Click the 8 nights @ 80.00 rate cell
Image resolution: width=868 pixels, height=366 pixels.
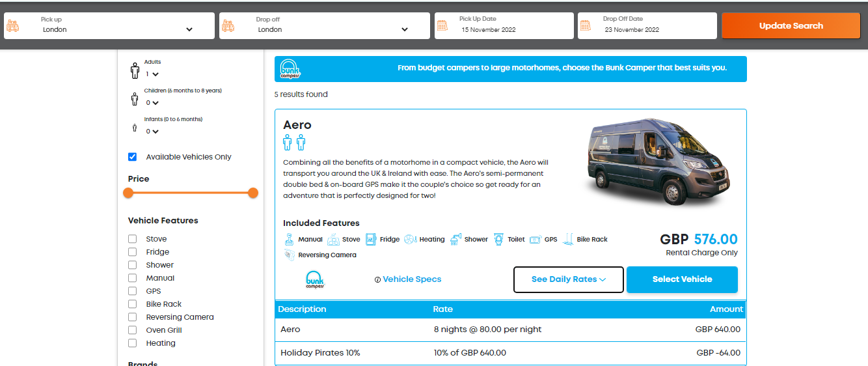coord(487,330)
